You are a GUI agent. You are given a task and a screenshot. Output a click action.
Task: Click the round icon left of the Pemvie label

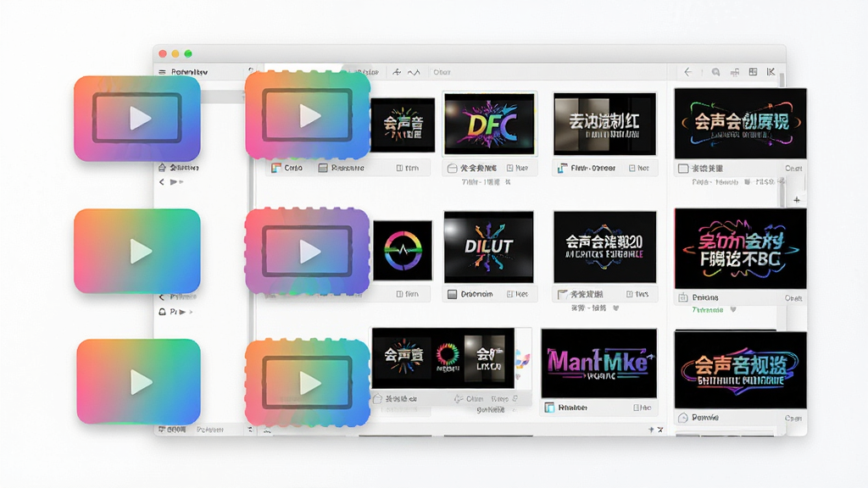click(x=683, y=418)
